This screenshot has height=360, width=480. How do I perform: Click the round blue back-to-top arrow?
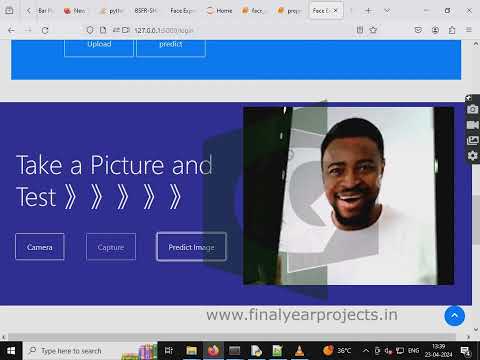(455, 316)
